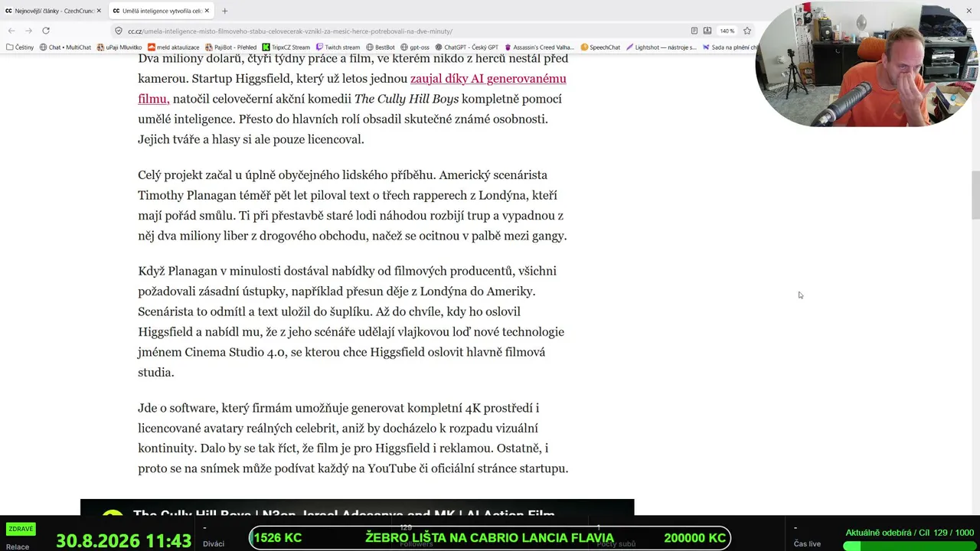Click the paragraph starting 'Když Planagan v minulosti'

352,321
